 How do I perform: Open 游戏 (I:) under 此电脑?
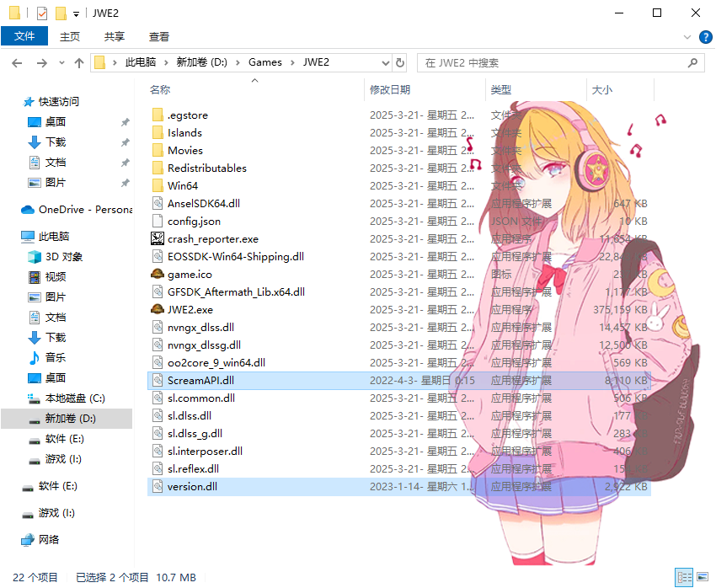[x=63, y=459]
